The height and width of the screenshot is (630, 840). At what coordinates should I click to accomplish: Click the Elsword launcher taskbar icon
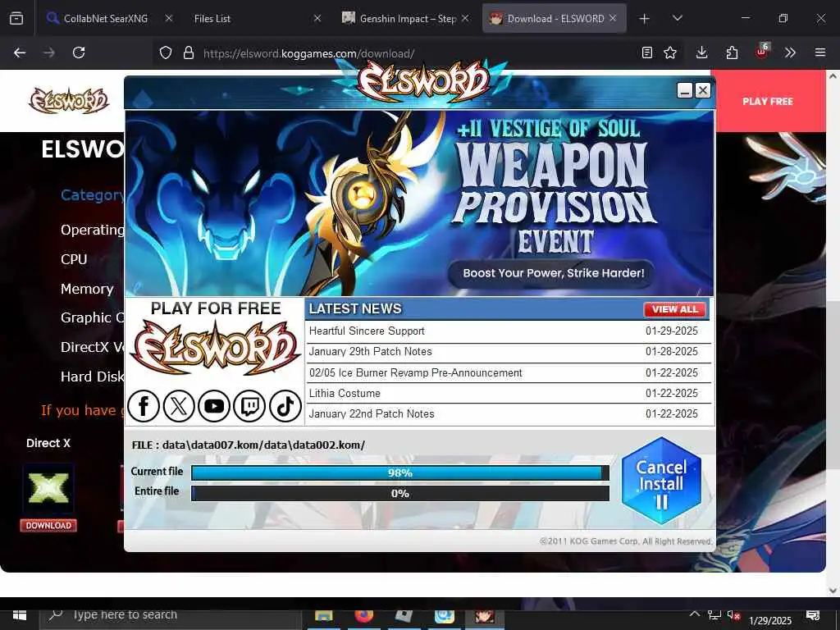484,617
